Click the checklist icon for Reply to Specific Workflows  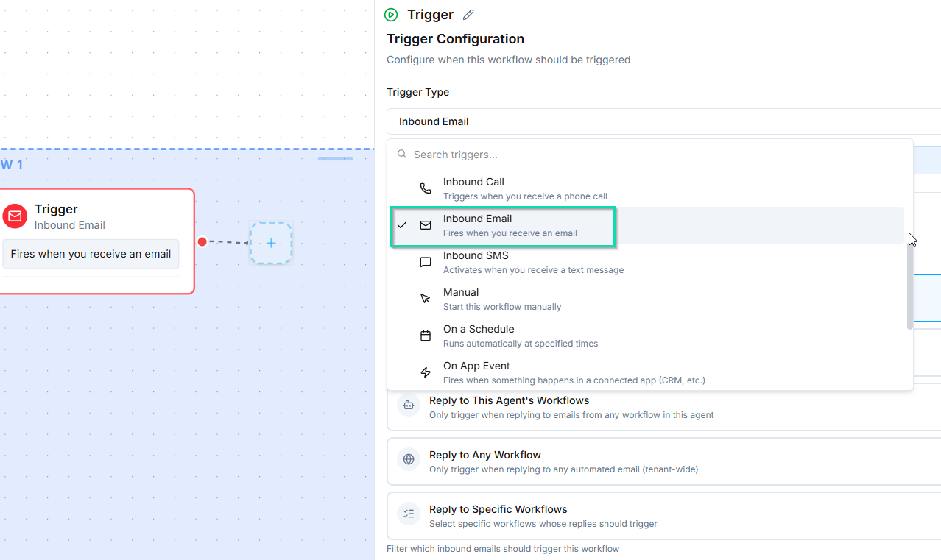tap(409, 514)
